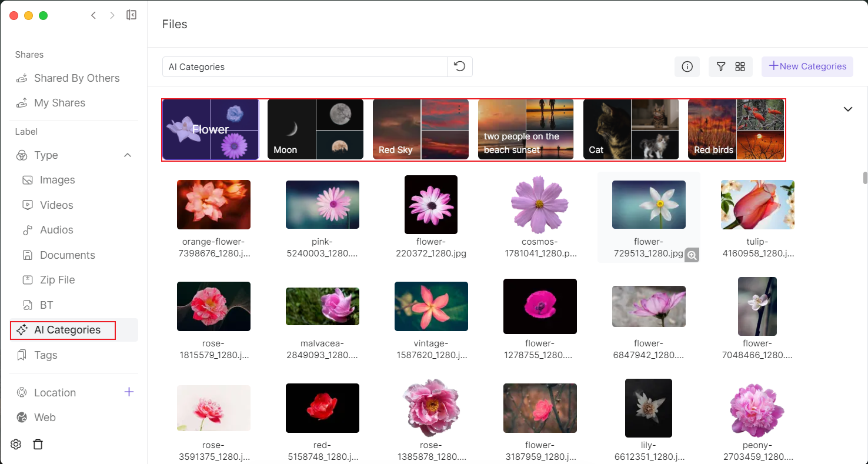Click the AI Categories search field
The height and width of the screenshot is (464, 868).
coord(305,67)
